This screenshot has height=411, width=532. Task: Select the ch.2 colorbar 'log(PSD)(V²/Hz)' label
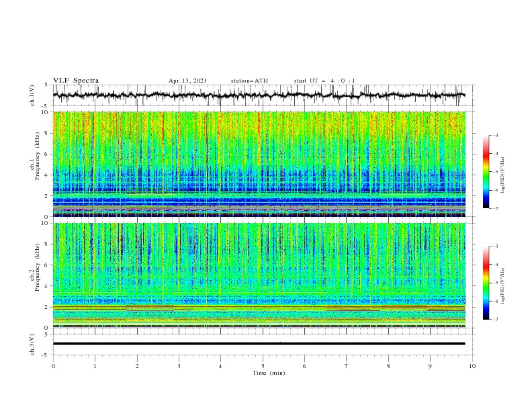coord(503,285)
